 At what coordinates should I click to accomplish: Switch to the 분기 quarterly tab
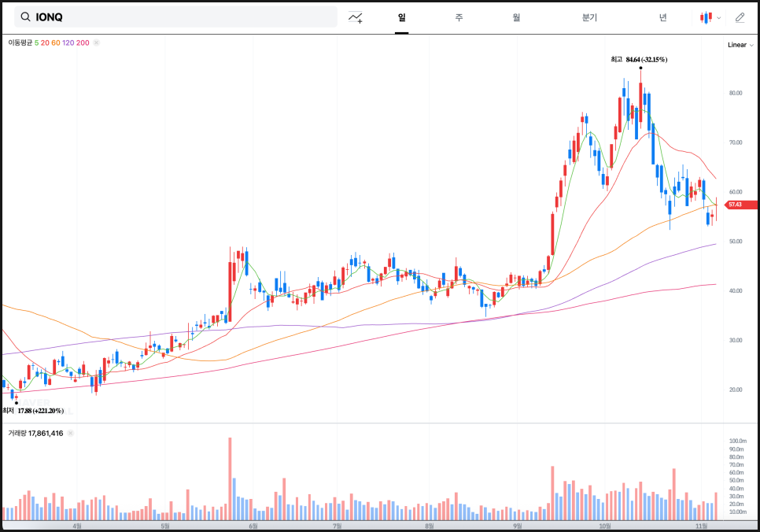(x=589, y=17)
